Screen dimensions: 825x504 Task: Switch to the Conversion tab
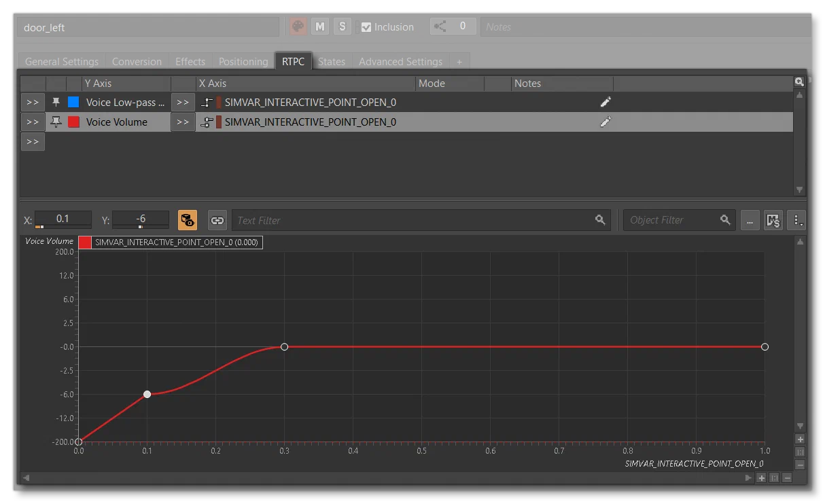point(137,61)
